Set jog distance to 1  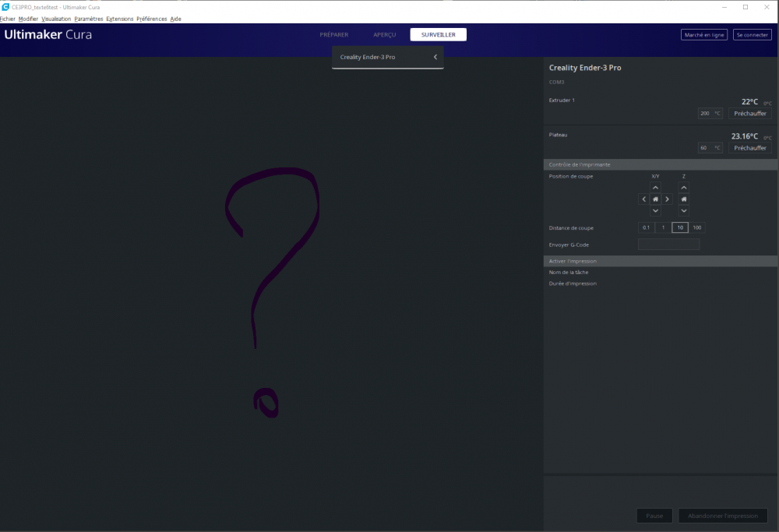coord(663,227)
